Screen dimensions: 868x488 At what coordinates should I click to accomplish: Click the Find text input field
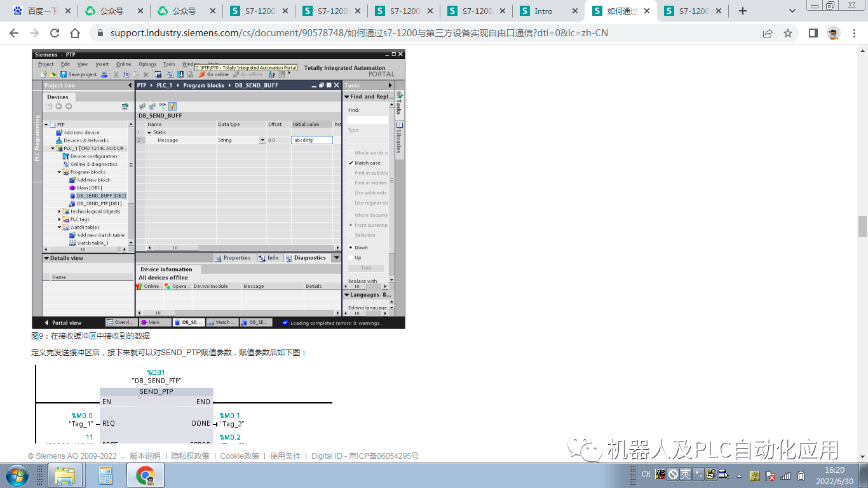pos(367,119)
